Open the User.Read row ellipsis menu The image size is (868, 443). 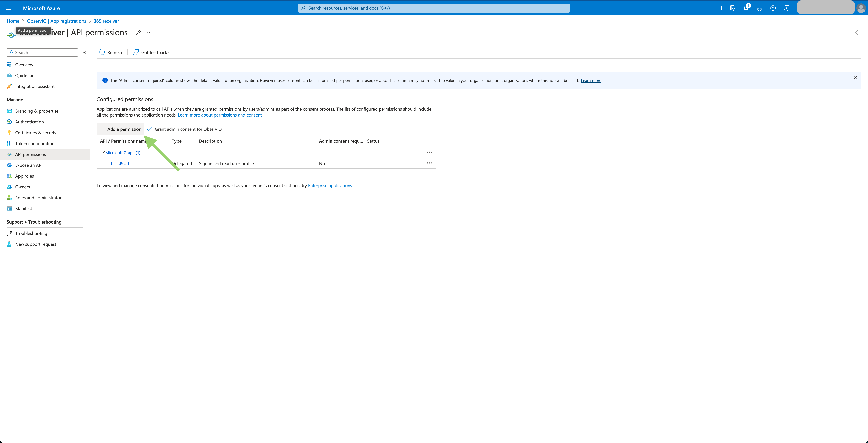coord(429,163)
